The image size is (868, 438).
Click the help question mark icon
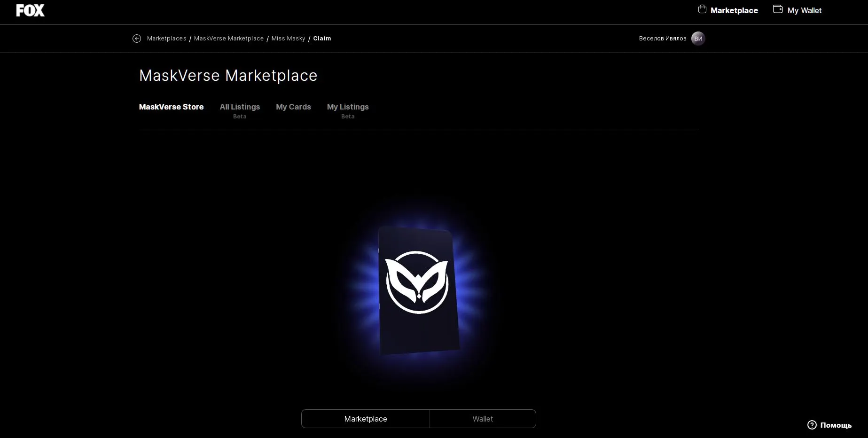click(812, 425)
